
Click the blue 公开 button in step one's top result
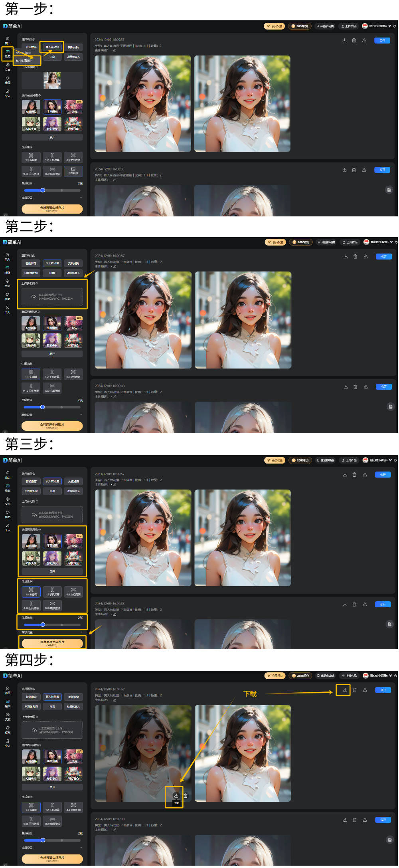[x=382, y=40]
